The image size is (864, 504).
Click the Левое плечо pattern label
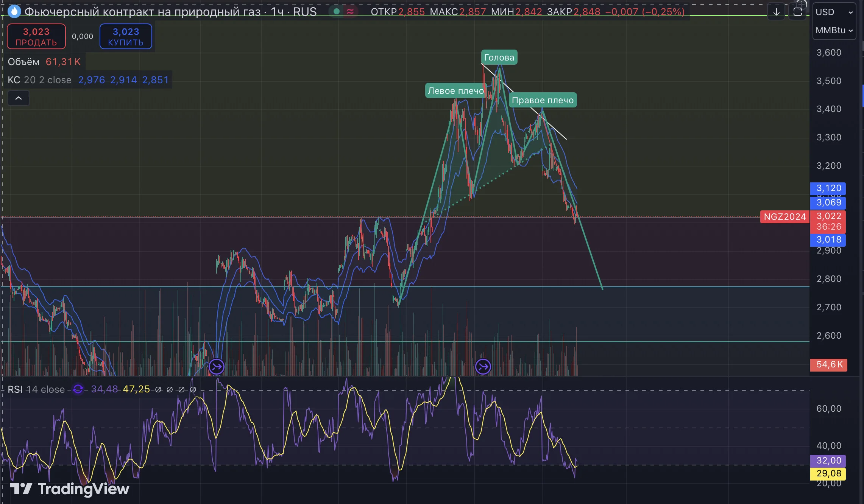click(x=456, y=91)
